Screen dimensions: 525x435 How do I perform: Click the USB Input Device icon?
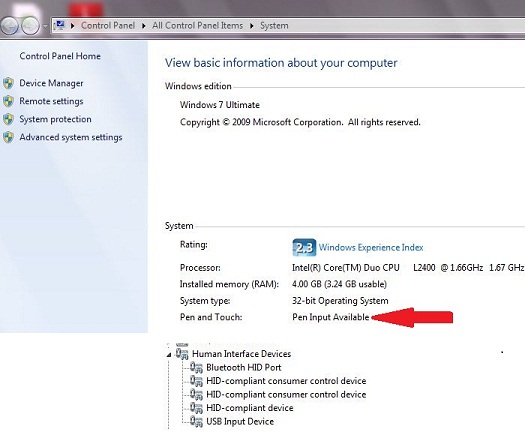(x=197, y=422)
